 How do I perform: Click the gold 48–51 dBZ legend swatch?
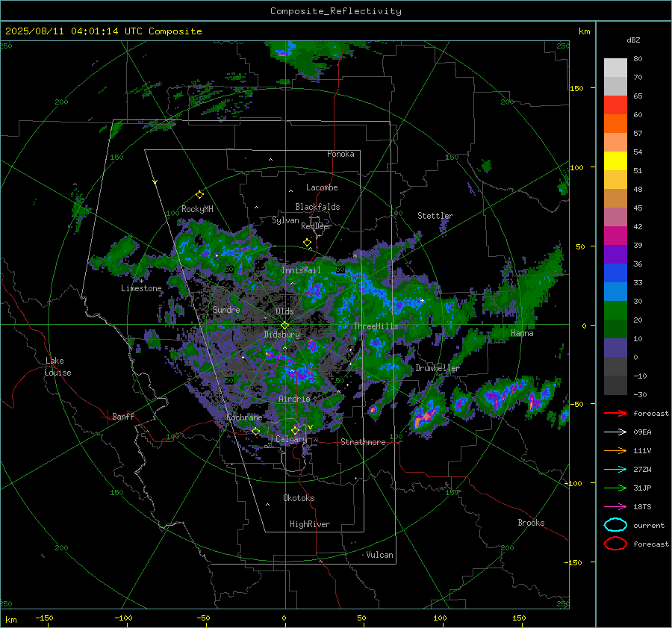point(615,180)
